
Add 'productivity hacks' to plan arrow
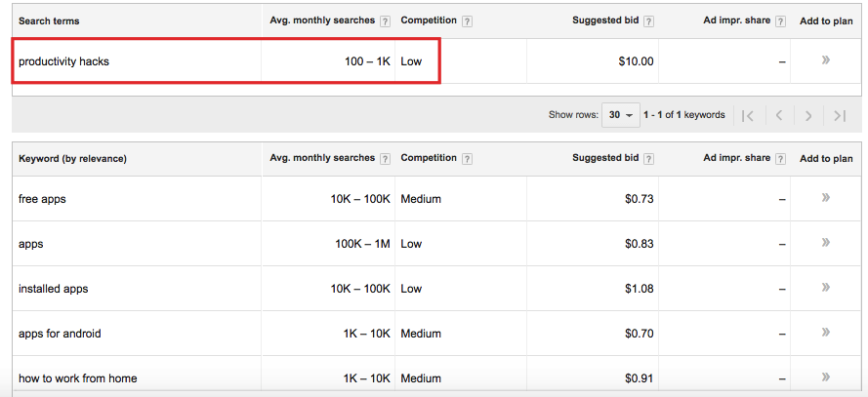pos(826,60)
